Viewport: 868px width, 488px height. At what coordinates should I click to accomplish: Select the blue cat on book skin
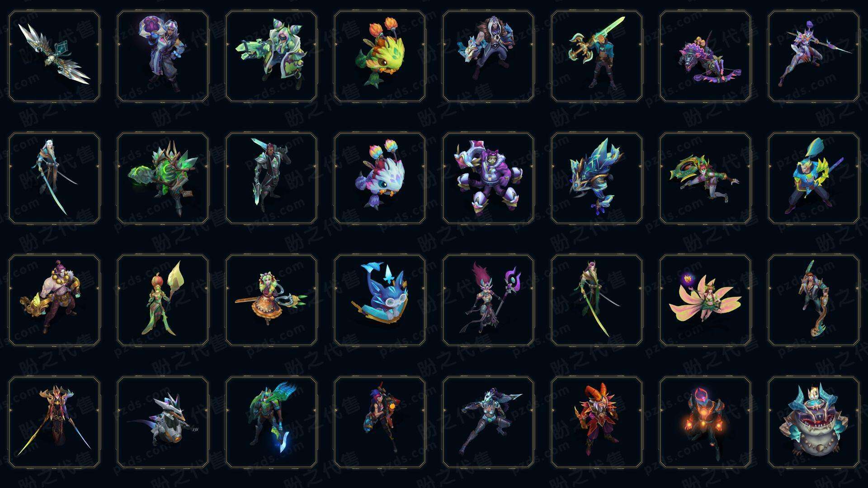click(x=380, y=300)
